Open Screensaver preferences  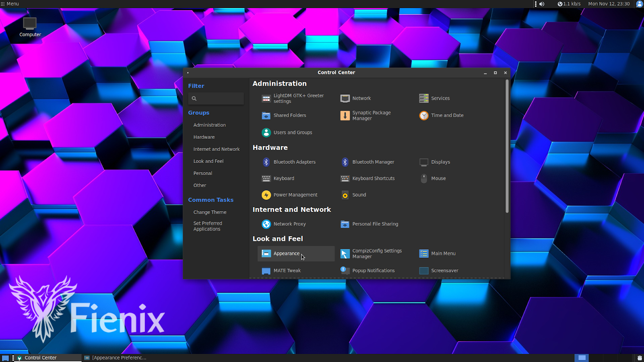click(445, 270)
